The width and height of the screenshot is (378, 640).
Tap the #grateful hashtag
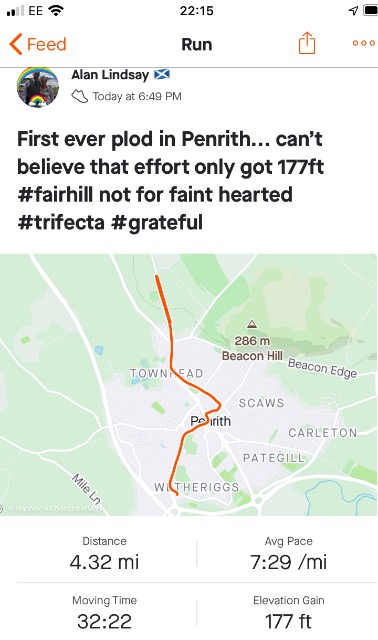pos(157,222)
